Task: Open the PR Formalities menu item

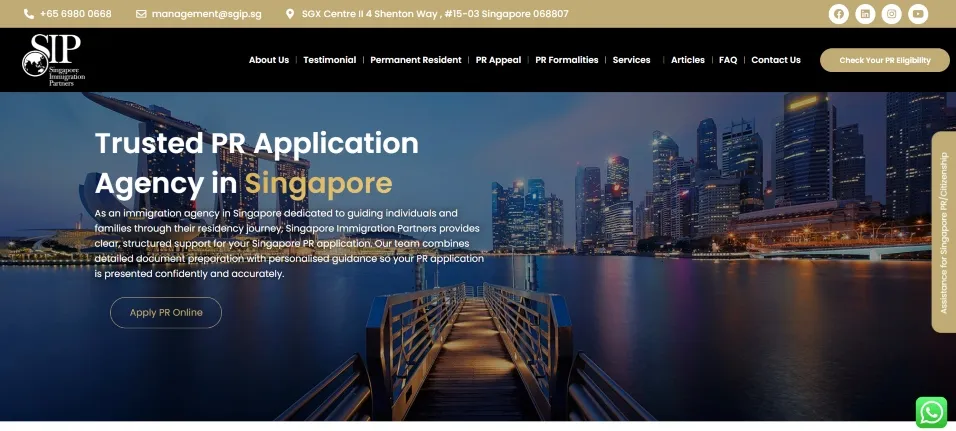Action: [567, 60]
